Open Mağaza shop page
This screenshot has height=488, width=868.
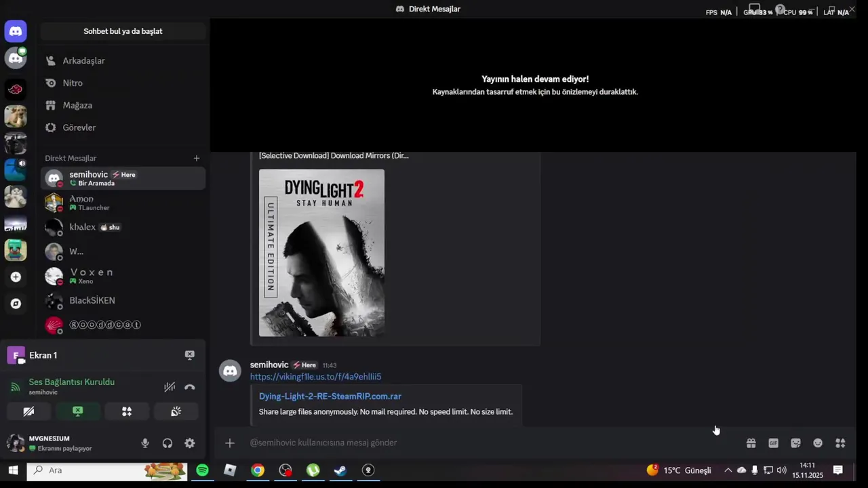(123, 105)
